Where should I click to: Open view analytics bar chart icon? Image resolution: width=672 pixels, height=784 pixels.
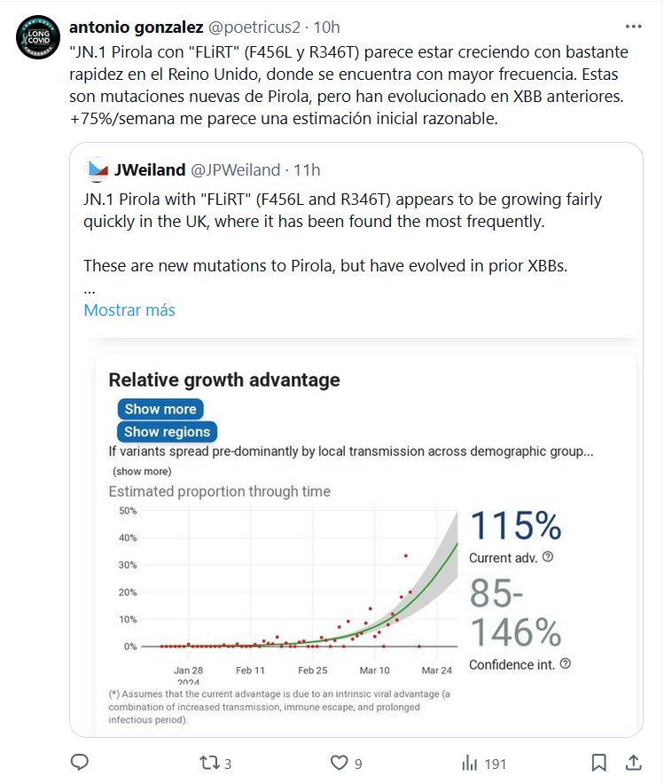pos(470,762)
